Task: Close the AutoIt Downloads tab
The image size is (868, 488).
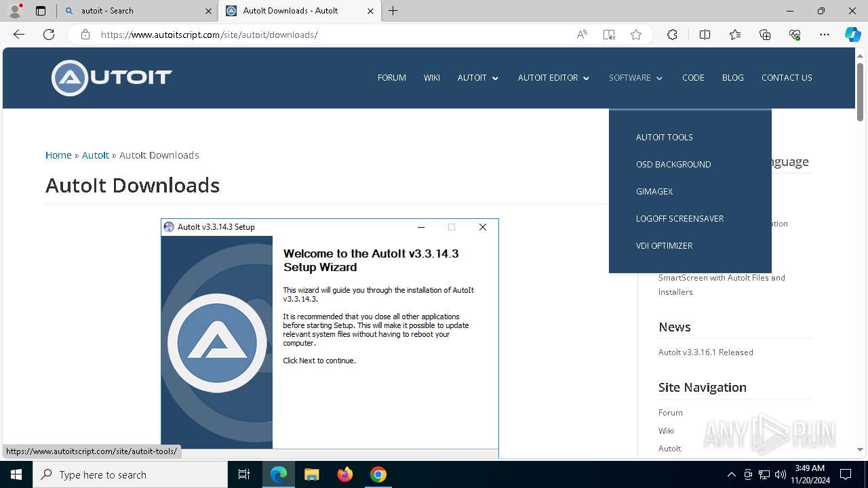Action: pyautogui.click(x=370, y=11)
